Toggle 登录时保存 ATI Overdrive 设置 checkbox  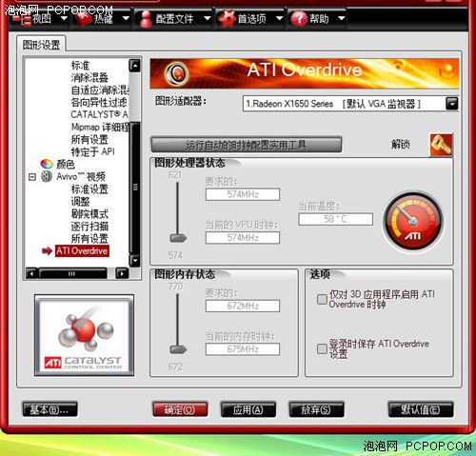[x=322, y=348]
